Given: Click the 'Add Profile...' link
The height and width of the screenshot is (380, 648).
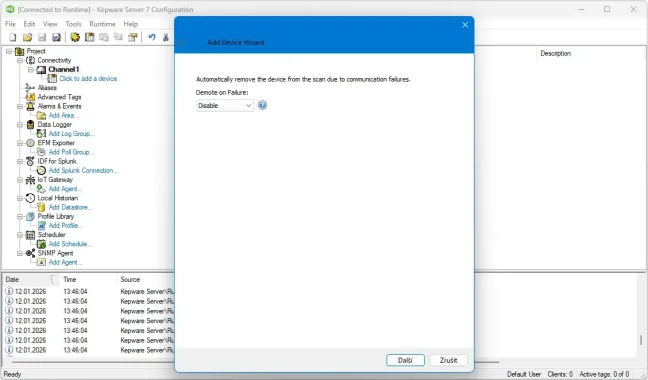Looking at the screenshot, I should coord(66,226).
